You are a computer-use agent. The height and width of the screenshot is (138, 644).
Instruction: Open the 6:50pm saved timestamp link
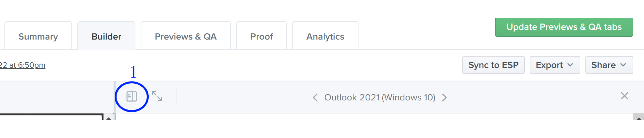tap(22, 65)
